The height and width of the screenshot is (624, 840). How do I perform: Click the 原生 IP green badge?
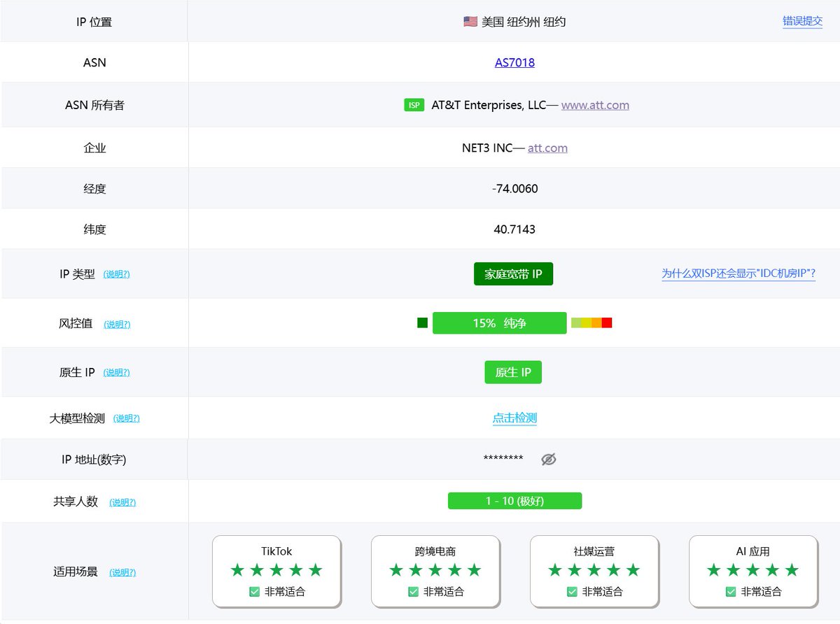point(513,372)
